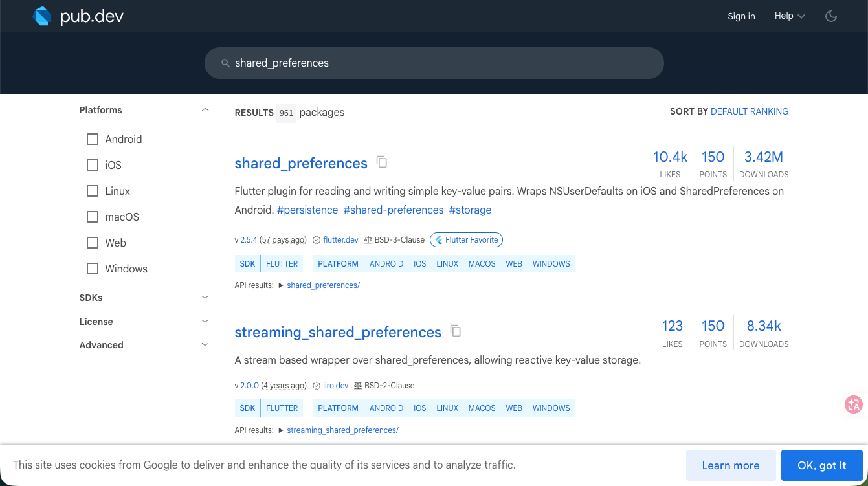Open version 2.0.0 link
868x486 pixels.
coord(249,386)
